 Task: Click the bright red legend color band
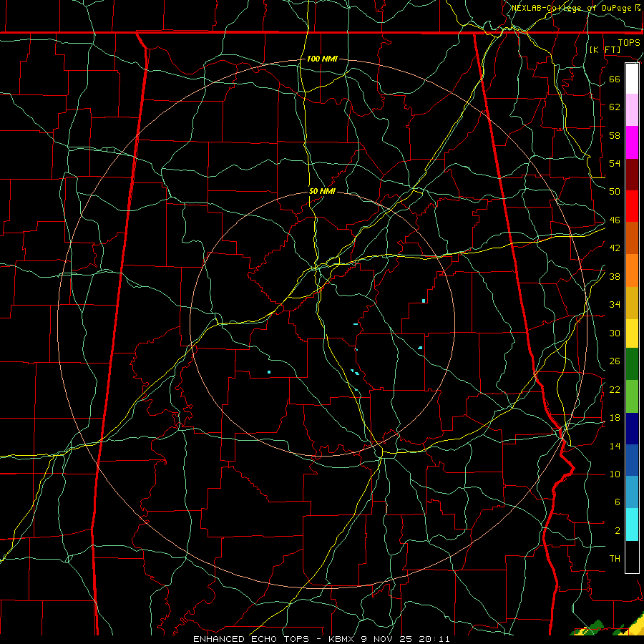click(632, 206)
